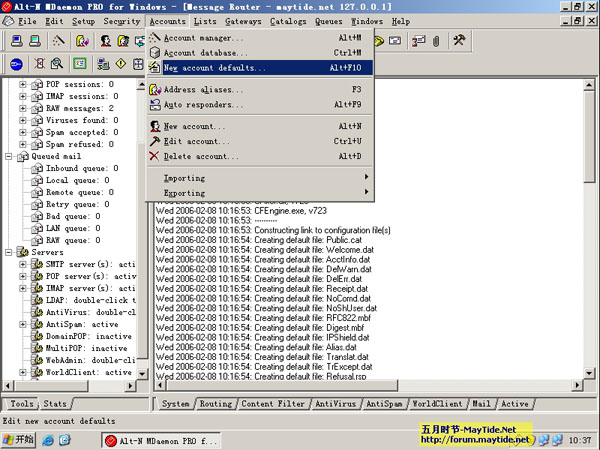Select New account defaults menu entry

click(x=215, y=68)
